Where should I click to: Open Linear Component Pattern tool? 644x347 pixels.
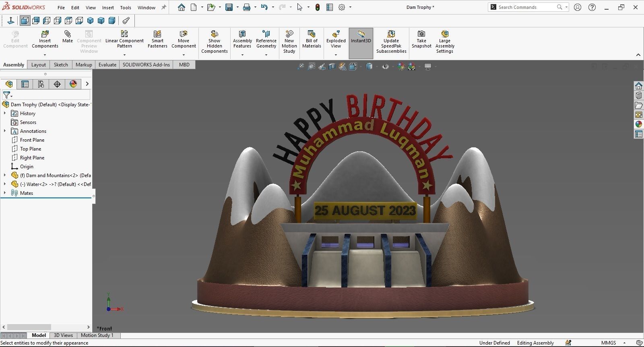pos(124,39)
